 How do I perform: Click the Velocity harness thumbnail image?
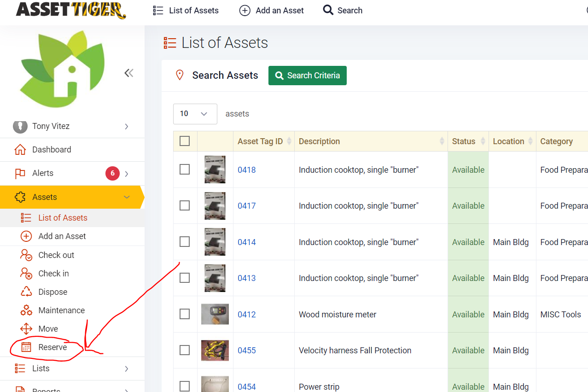(x=215, y=351)
